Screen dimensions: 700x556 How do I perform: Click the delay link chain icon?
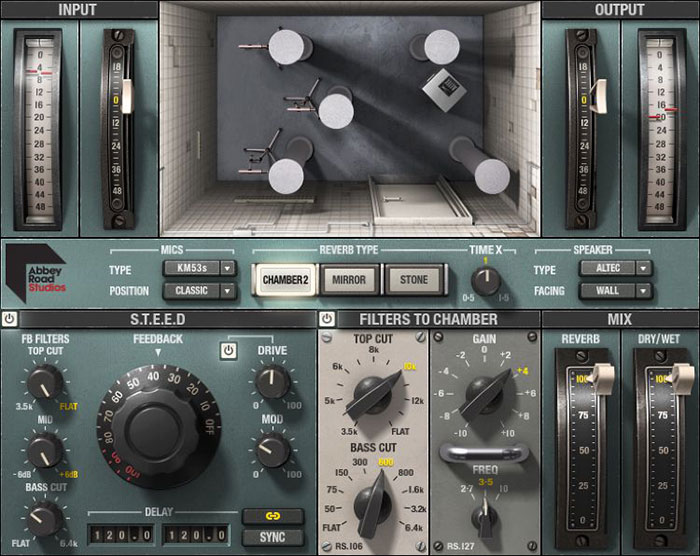click(x=273, y=516)
